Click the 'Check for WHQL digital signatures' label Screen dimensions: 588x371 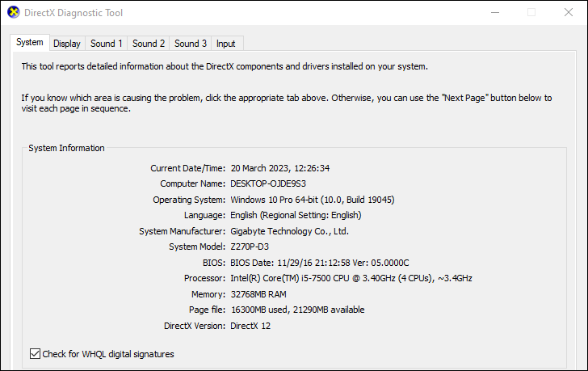click(108, 354)
